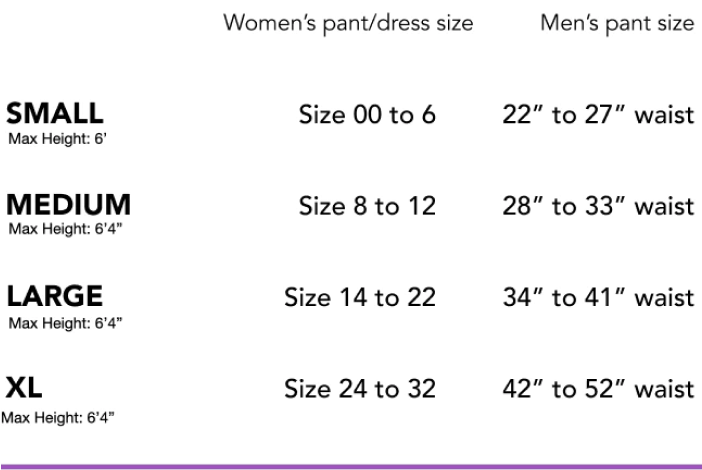Click the Men's pant size column header
Image resolution: width=702 pixels, height=470 pixels.
click(x=617, y=23)
